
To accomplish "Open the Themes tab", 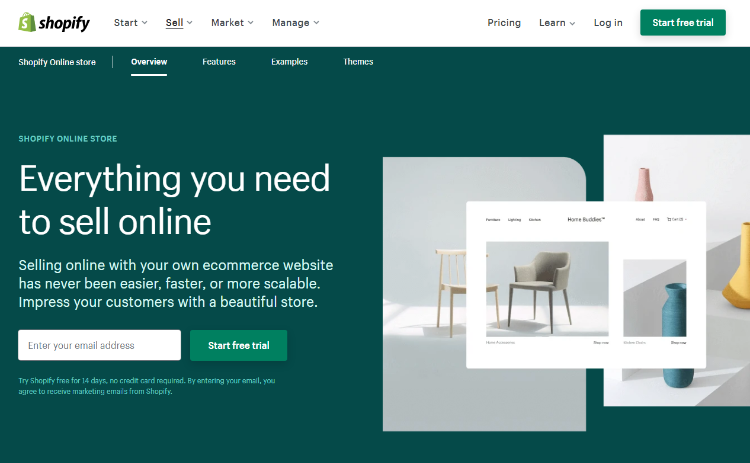I will coord(358,62).
